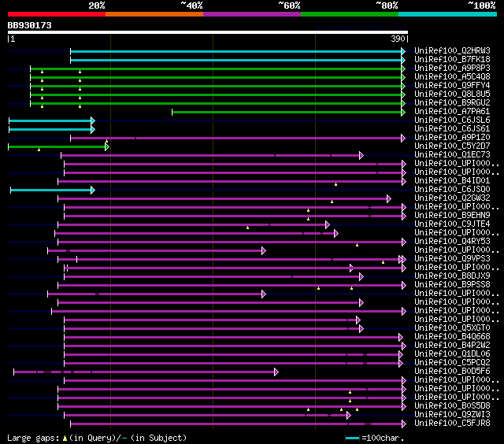The height and width of the screenshot is (444, 504).
Task: Click the cyan 100char scale bar in legend
Action: 352,438
